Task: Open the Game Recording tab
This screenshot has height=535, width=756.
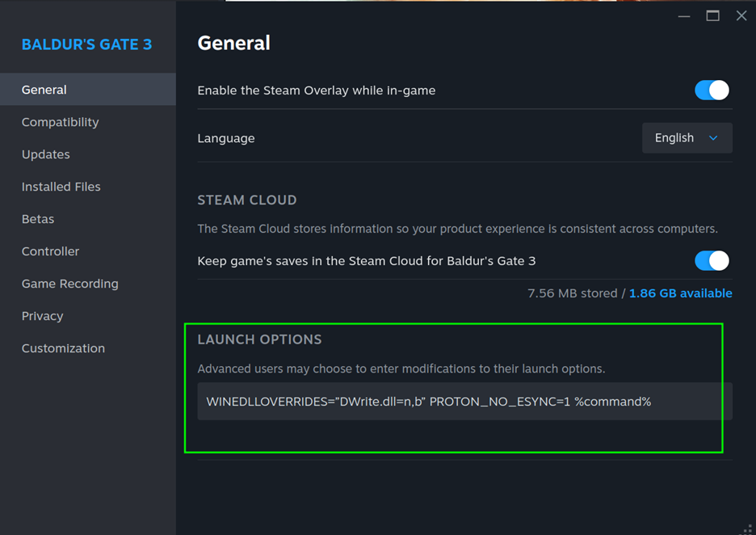Action: tap(70, 284)
